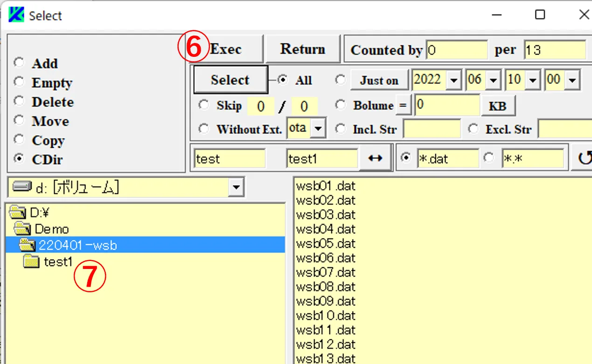Select file wsb02.dat in list
This screenshot has height=364, width=592.
click(x=326, y=200)
